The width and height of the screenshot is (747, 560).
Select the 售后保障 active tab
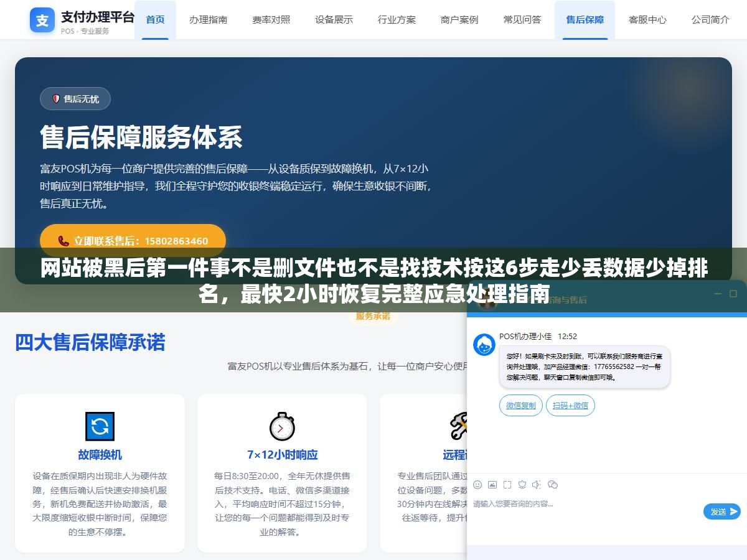coord(585,19)
